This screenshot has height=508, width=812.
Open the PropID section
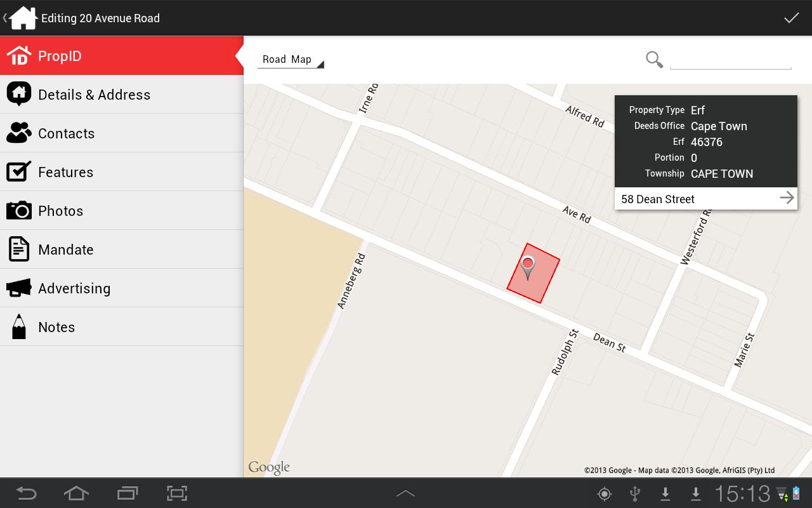122,56
